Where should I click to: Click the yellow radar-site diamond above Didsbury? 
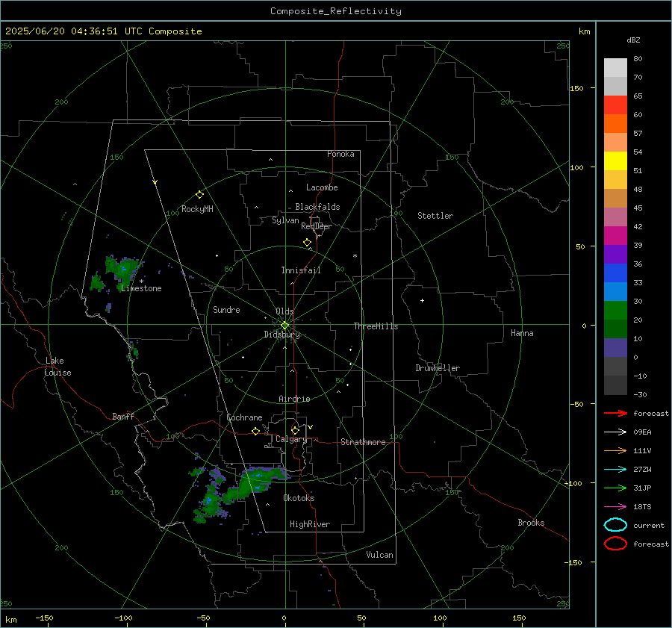[284, 326]
